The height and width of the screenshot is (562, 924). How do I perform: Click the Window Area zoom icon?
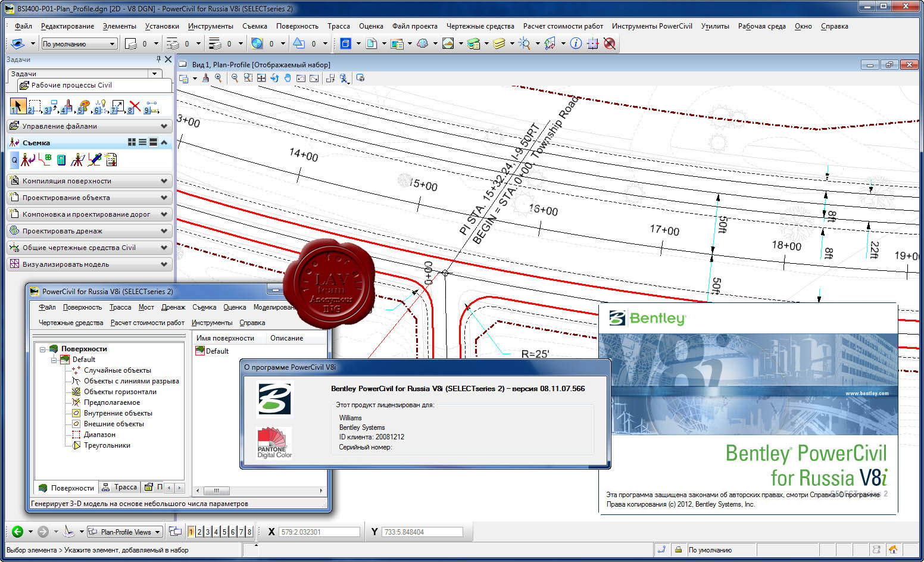[x=248, y=78]
